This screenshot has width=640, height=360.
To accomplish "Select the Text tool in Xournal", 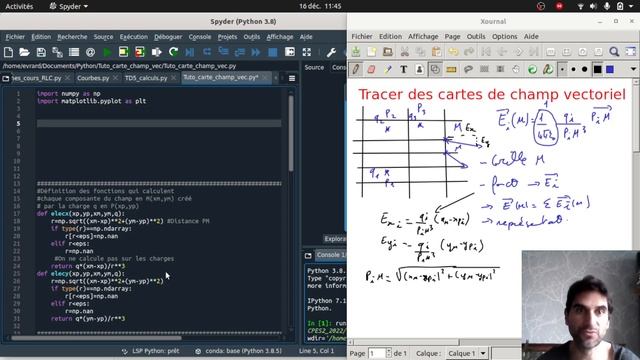I will coord(404,69).
